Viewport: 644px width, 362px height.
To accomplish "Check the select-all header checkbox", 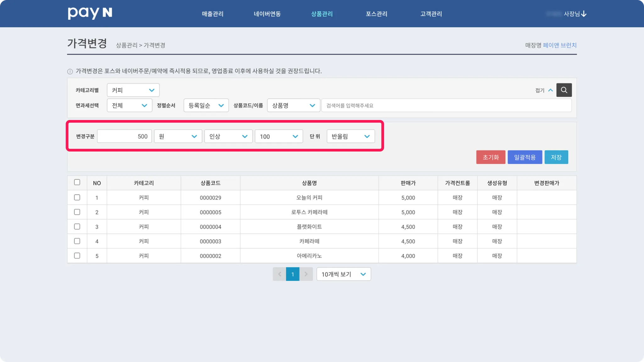I will [x=77, y=182].
